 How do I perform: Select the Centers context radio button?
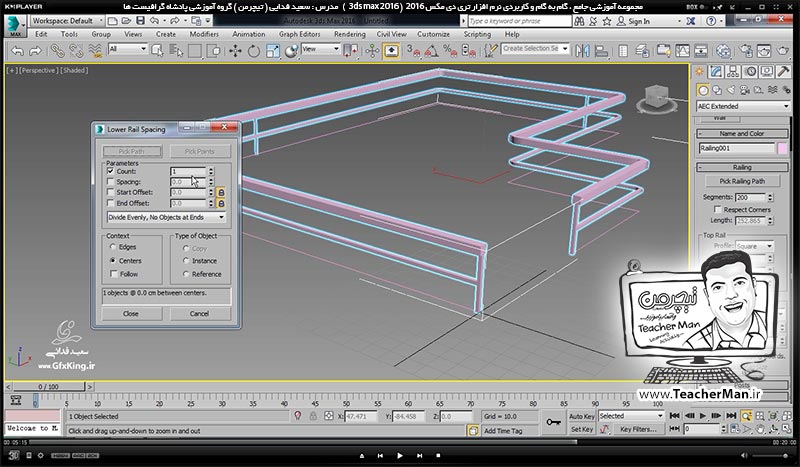113,260
